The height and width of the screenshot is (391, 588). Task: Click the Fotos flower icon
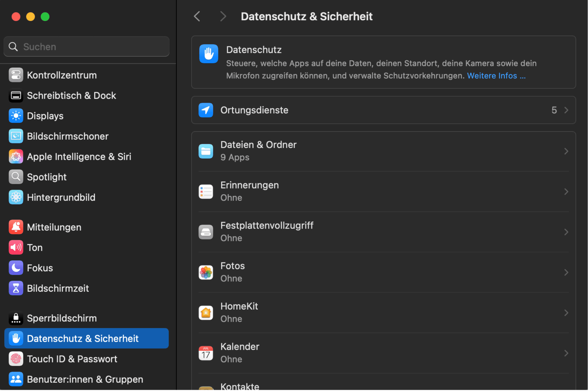205,272
